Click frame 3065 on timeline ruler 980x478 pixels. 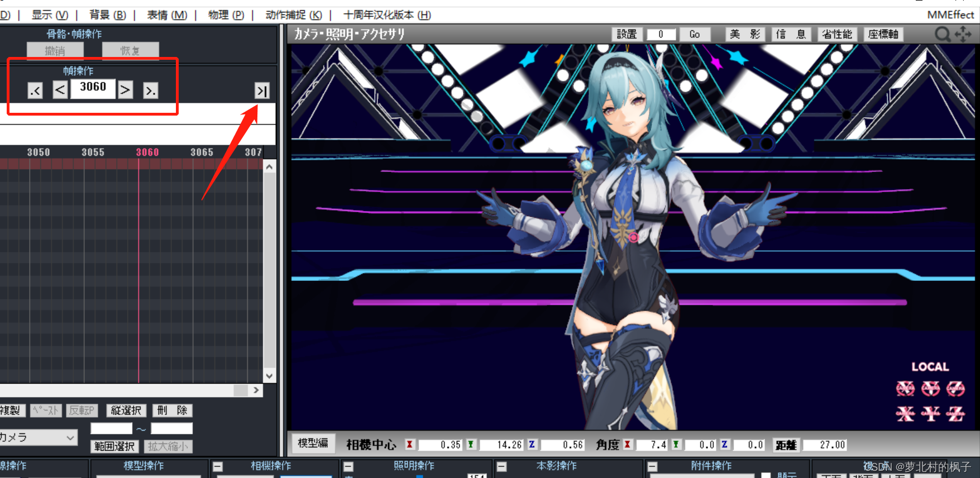202,152
